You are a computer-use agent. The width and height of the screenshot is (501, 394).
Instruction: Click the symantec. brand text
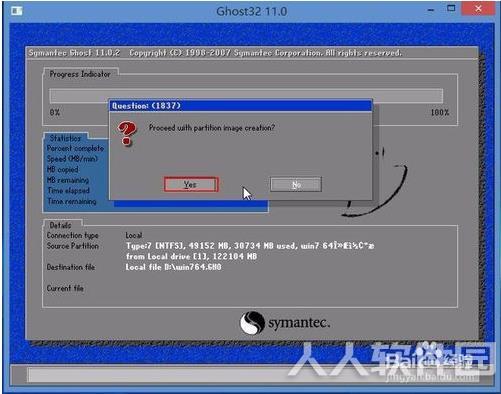point(299,323)
